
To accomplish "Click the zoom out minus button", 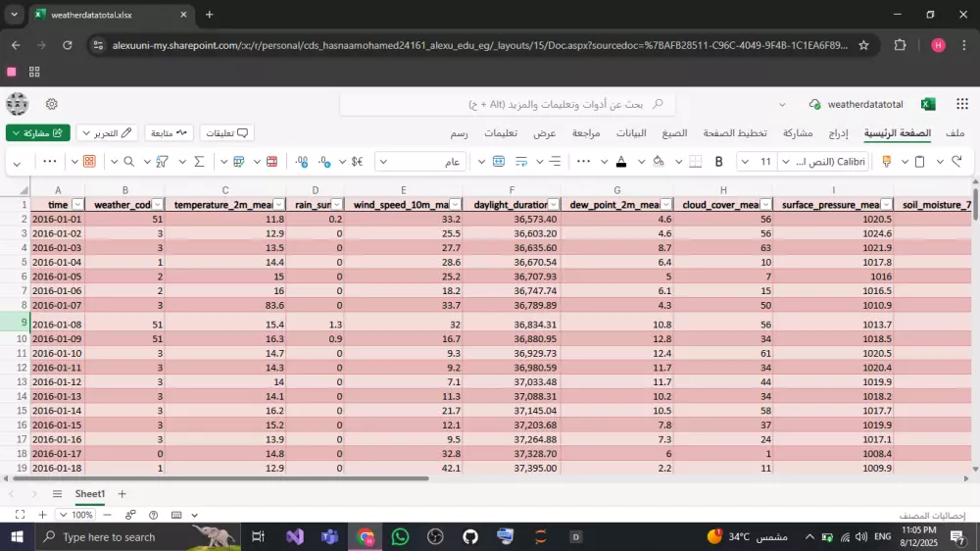I will click(108, 515).
